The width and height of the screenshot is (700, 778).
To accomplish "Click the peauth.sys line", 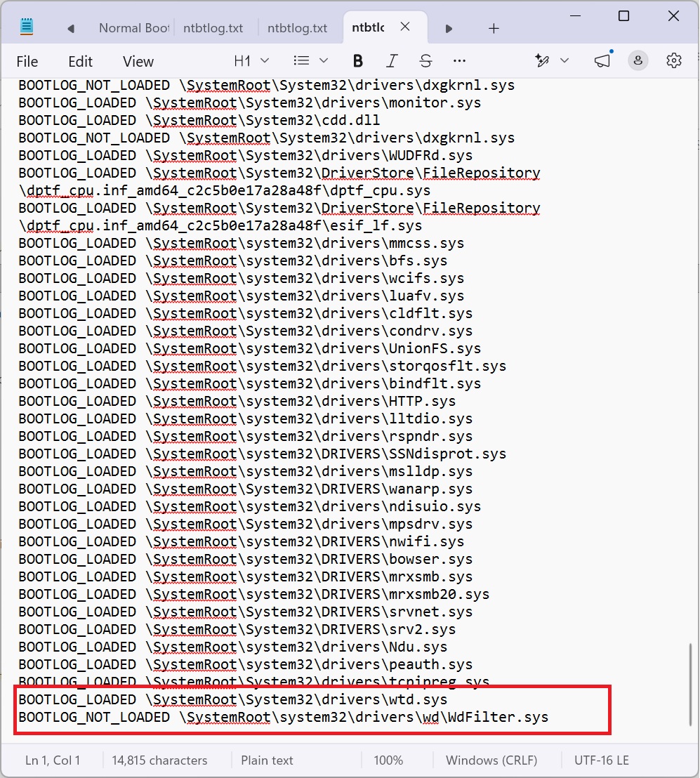I will 245,664.
